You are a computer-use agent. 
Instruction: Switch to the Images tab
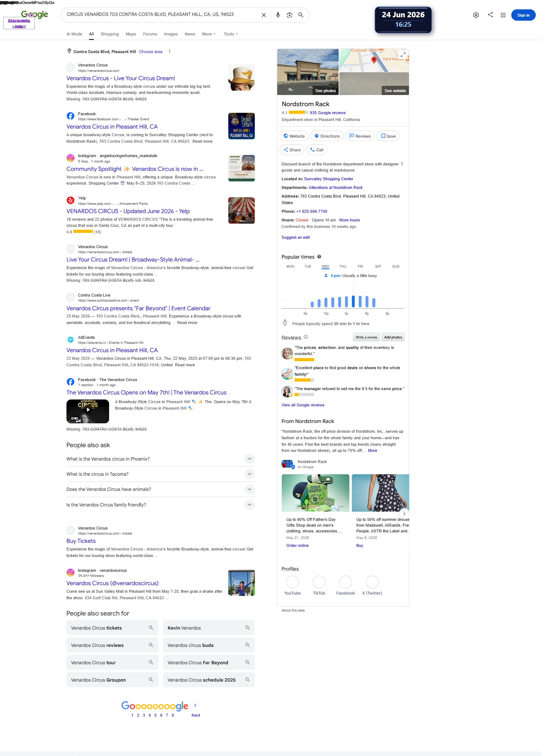171,34
